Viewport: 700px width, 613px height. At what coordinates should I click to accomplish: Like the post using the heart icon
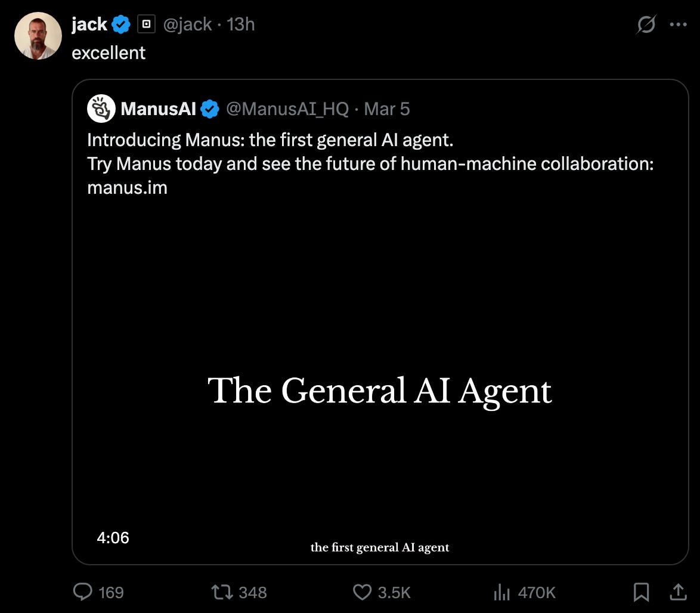[362, 592]
